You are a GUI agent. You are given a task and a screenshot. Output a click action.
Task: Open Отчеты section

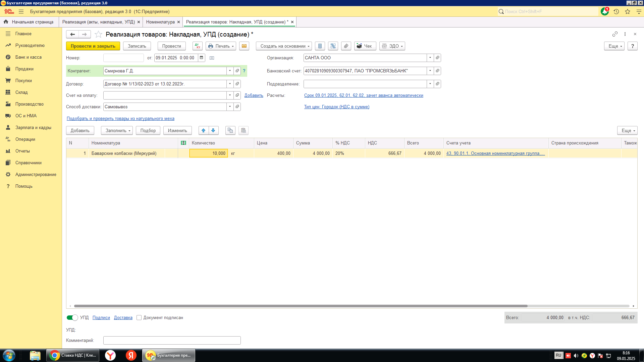tap(22, 151)
